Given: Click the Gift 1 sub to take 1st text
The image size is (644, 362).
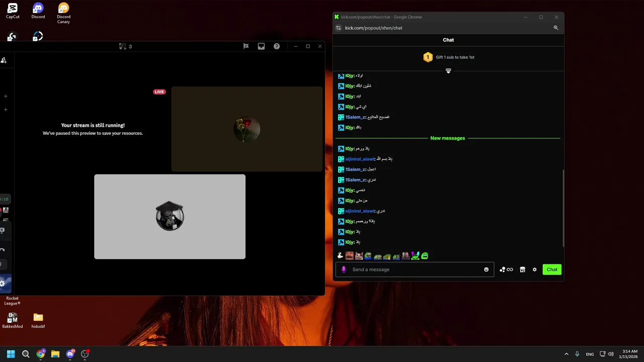Looking at the screenshot, I should (455, 57).
